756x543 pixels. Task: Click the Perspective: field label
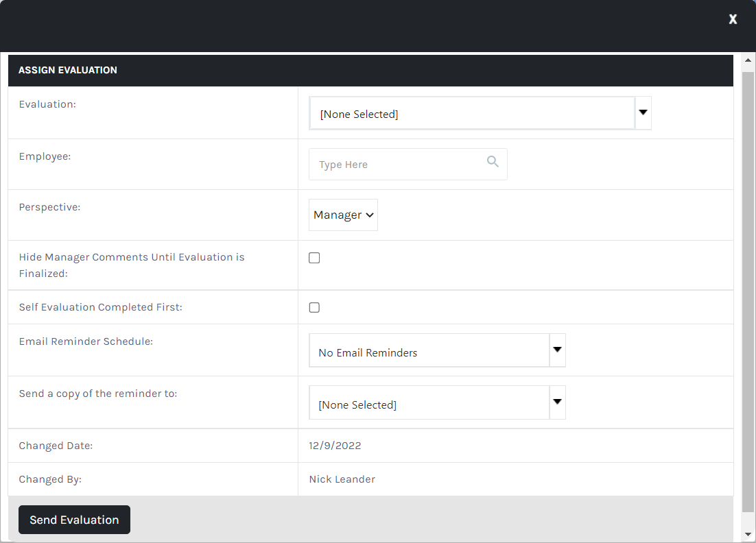pos(49,207)
